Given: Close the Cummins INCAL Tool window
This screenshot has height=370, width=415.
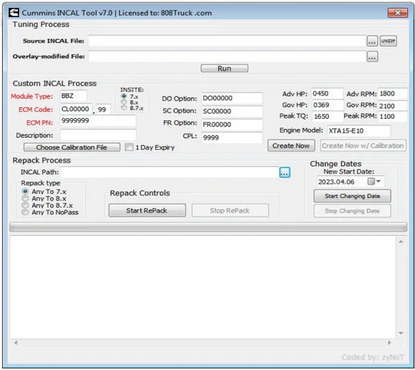Looking at the screenshot, I should tap(398, 13).
